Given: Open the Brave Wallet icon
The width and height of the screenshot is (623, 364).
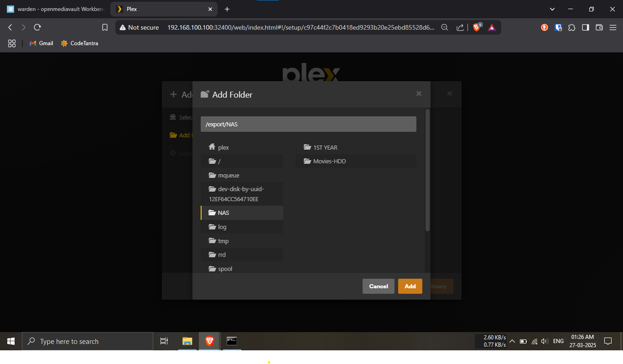Looking at the screenshot, I should coord(599,27).
